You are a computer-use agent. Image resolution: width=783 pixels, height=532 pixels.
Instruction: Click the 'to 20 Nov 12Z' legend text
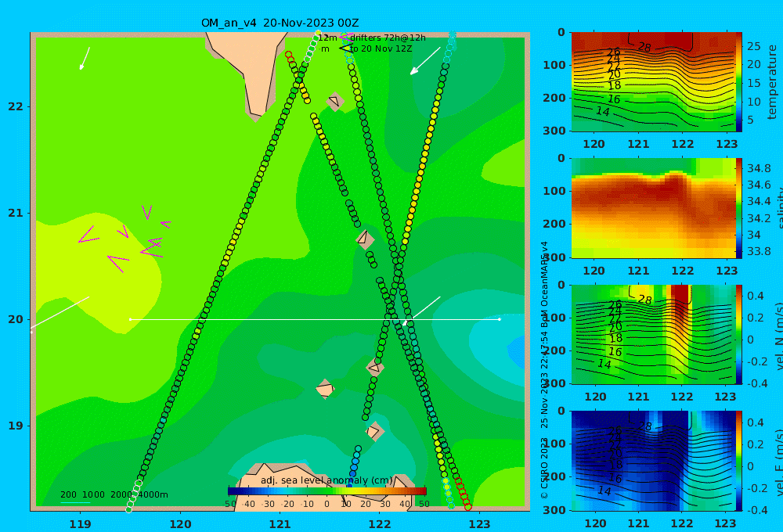tap(381, 49)
